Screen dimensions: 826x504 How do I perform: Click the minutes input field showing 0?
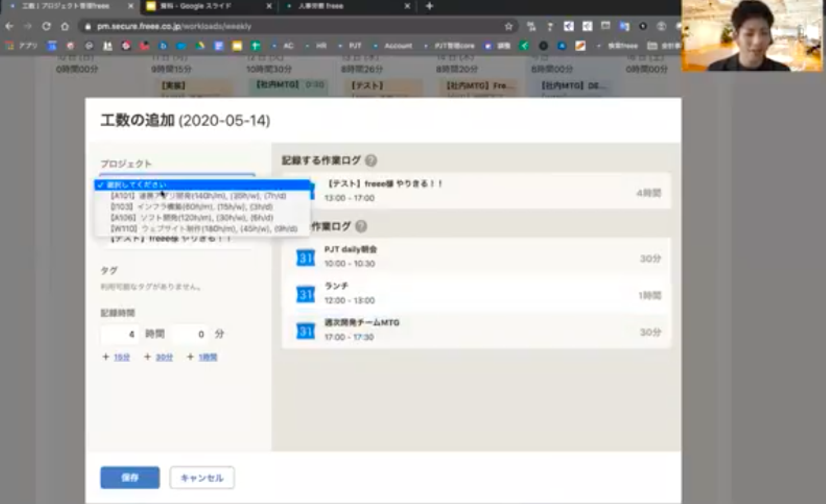(x=191, y=334)
